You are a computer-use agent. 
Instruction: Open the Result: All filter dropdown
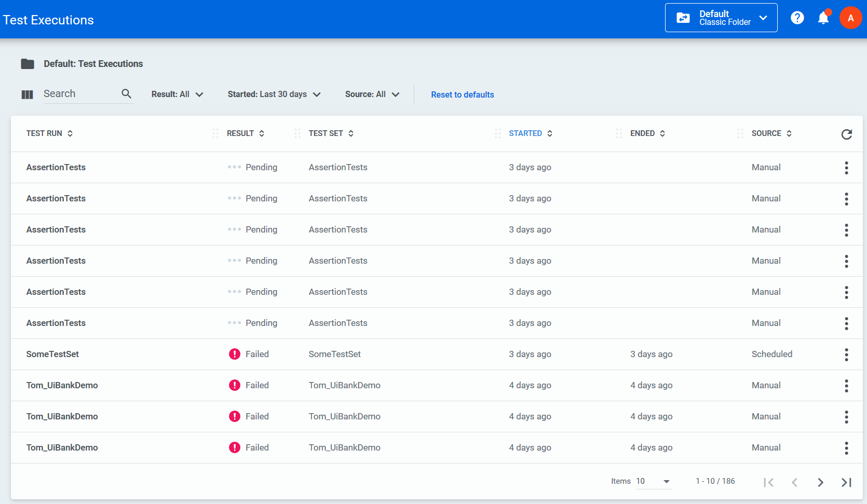pos(177,94)
